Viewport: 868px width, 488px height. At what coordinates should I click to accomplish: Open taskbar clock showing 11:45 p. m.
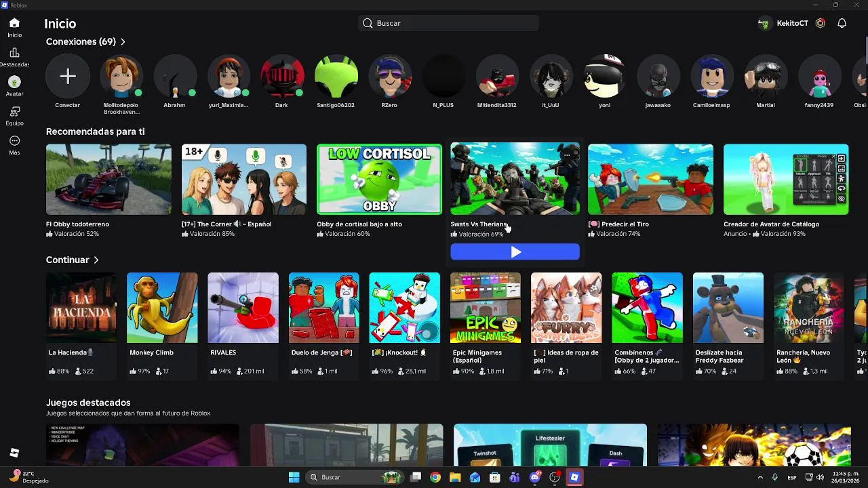tap(844, 477)
